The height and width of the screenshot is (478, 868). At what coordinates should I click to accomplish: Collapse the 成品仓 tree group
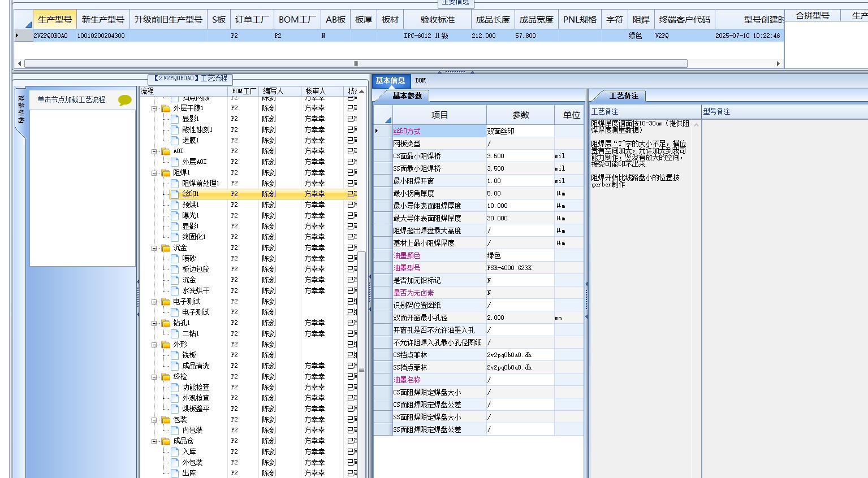pos(154,441)
